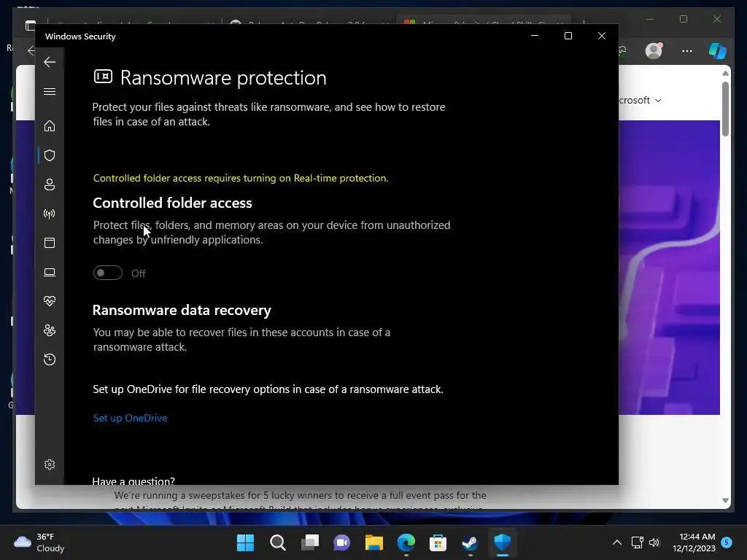Toggle Edge vertical tabs icon behind the window

click(x=30, y=26)
